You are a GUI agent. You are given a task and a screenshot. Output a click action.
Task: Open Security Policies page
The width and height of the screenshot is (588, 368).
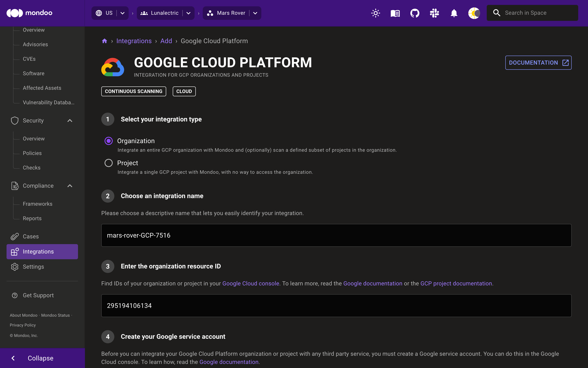click(x=32, y=153)
